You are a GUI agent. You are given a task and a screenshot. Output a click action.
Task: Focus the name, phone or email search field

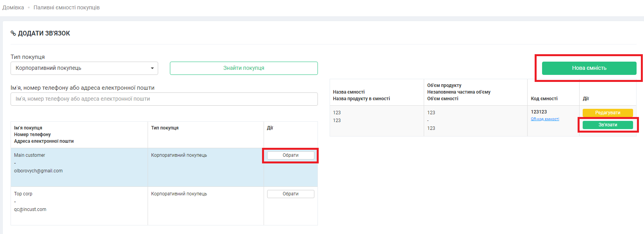164,99
